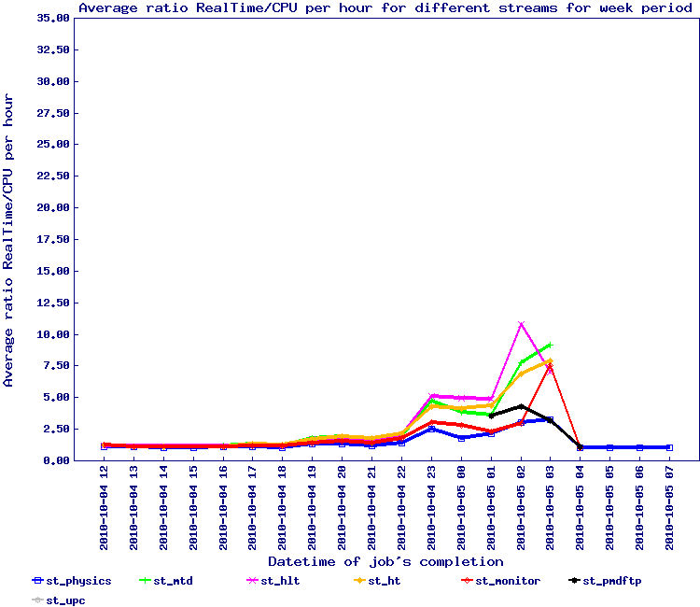Click the 2.50 y-axis tick label

click(56, 430)
